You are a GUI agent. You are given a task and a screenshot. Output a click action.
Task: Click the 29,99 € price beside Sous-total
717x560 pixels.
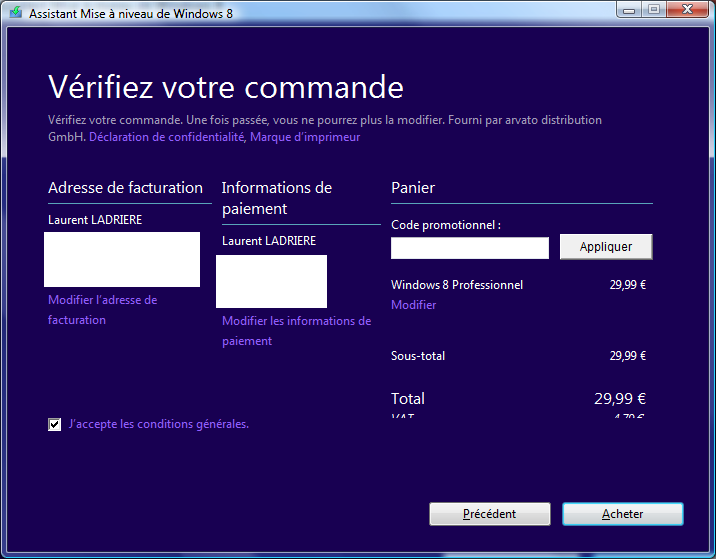627,356
